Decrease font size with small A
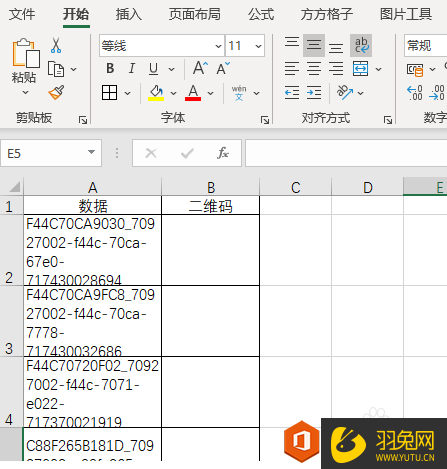Screen dimensions: 447x469 [223, 68]
